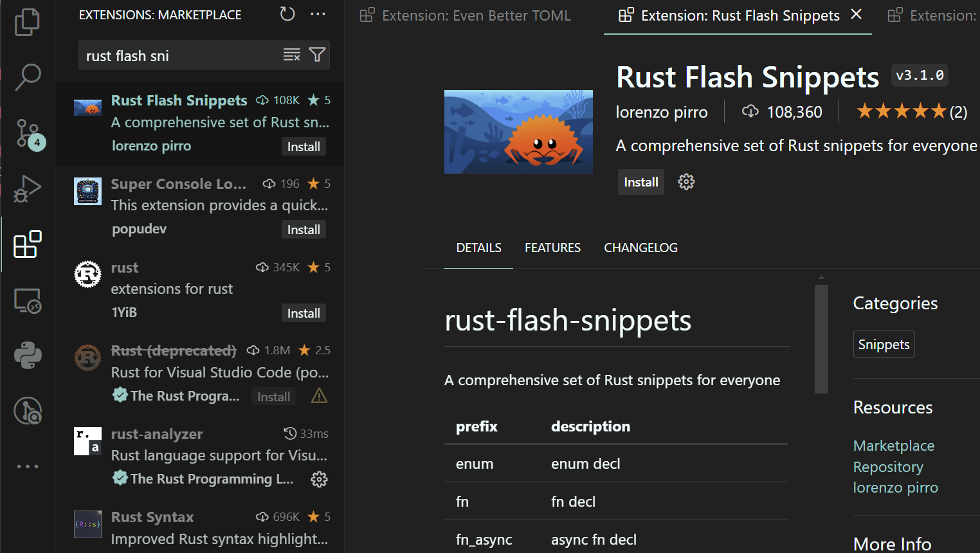Click the install count 108,360
Screen dimensions: 980x553
pos(782,112)
